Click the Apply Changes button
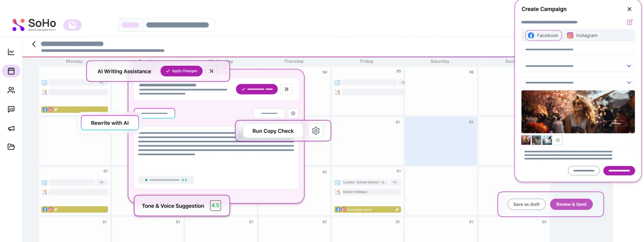Viewport: 644px width, 242px height. pos(182,71)
